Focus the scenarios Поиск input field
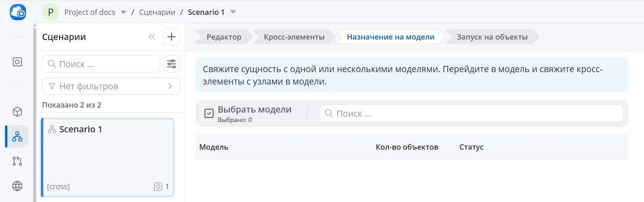644x202 pixels. (101, 64)
